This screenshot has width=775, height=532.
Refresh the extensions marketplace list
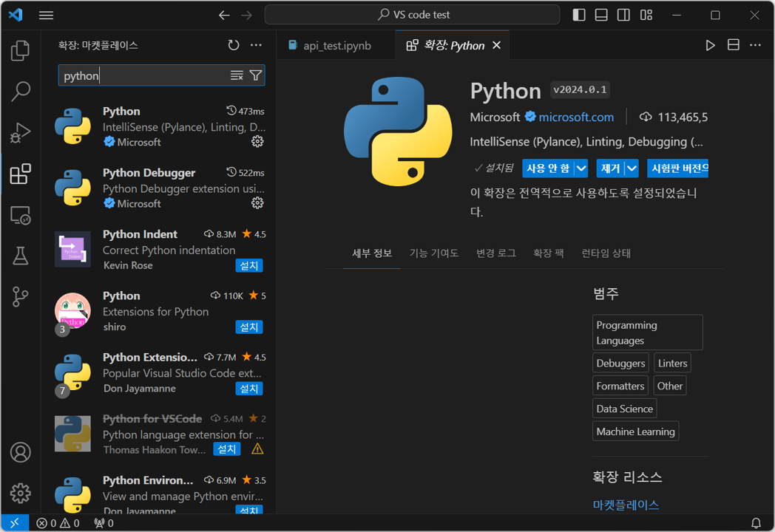[x=233, y=46]
